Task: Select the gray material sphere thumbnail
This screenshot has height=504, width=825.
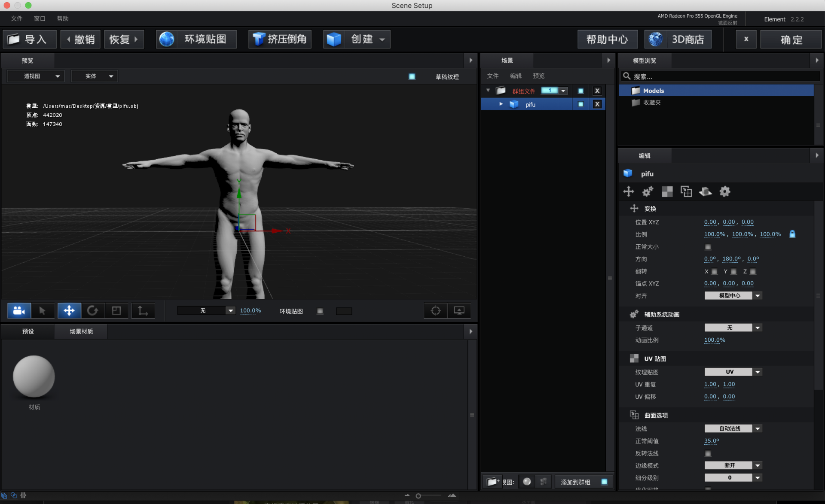Action: [x=34, y=376]
